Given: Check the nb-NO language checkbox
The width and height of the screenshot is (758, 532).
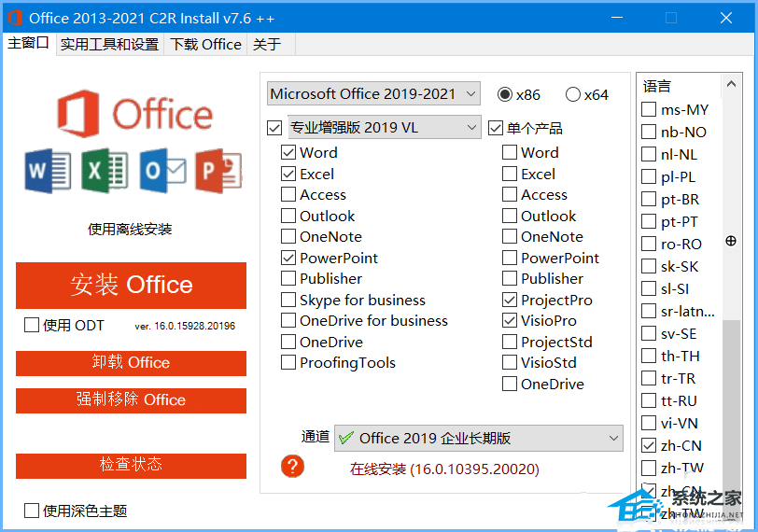Looking at the screenshot, I should click(649, 132).
